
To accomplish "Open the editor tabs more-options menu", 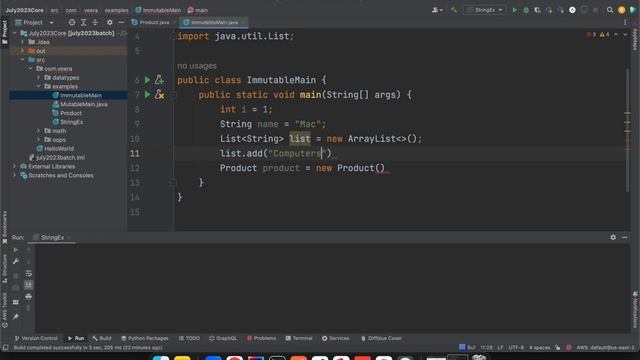I will point(625,22).
